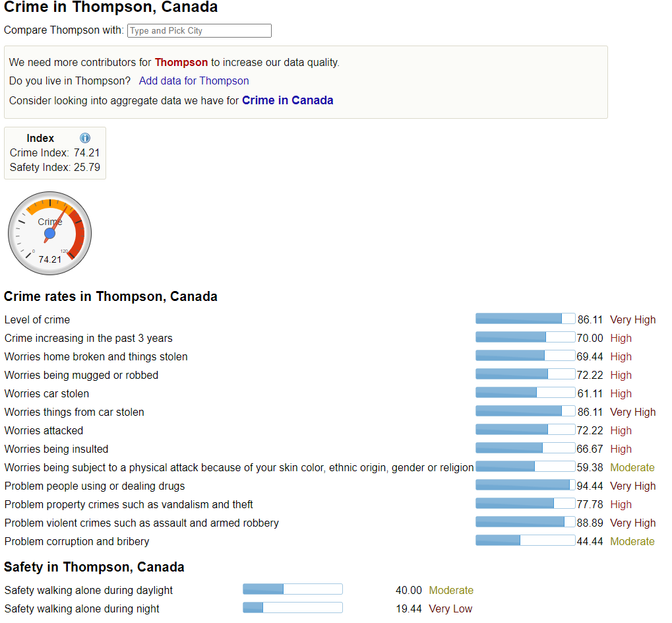Click the 40.00 daylight safety value
The image size is (672, 623).
[x=408, y=590]
